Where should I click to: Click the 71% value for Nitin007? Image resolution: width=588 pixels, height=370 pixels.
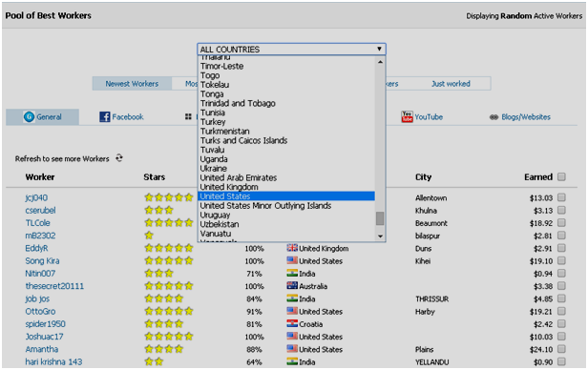pyautogui.click(x=254, y=274)
